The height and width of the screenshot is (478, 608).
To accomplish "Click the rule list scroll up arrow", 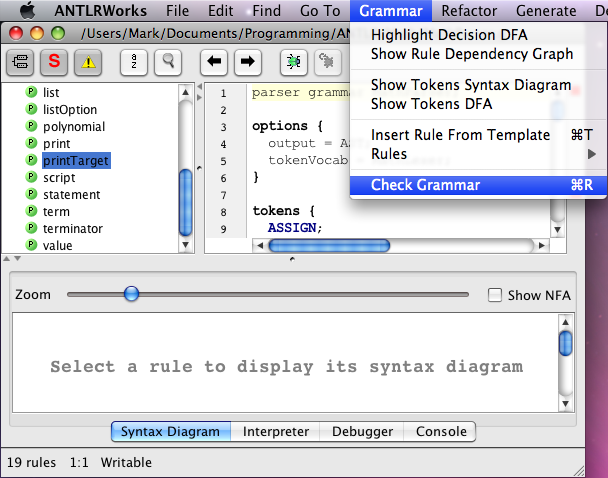I will (186, 92).
